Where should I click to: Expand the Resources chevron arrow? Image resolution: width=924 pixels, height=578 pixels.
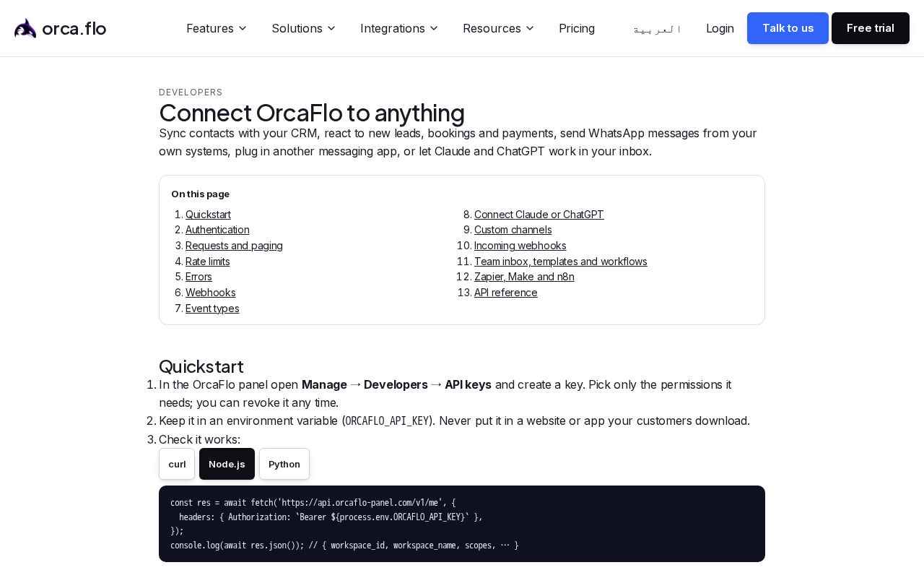(x=530, y=28)
